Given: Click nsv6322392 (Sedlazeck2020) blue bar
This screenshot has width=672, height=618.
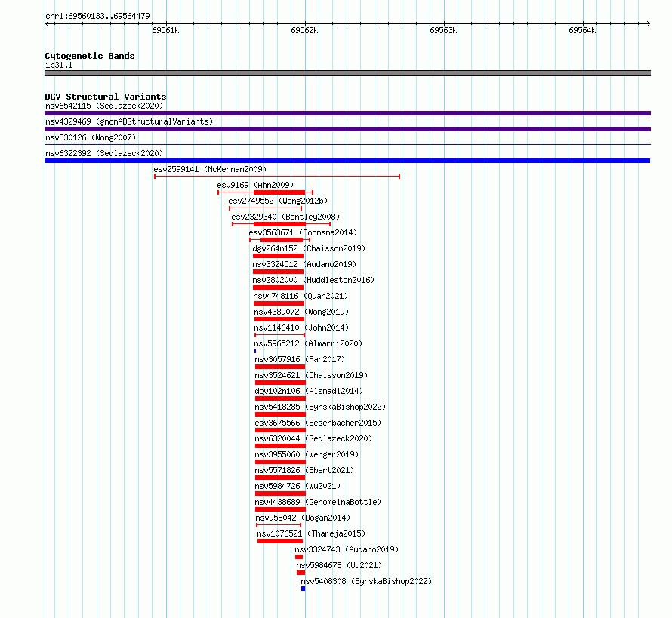Looking at the screenshot, I should (x=347, y=161).
